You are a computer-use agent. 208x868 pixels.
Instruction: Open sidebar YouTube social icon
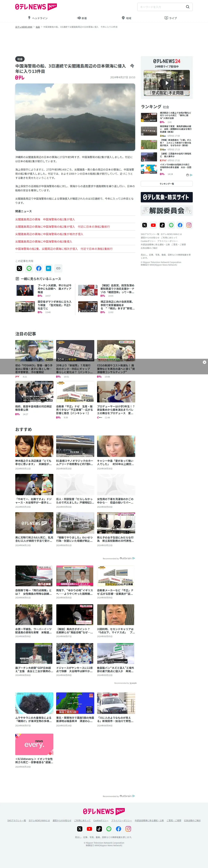click(153, 225)
